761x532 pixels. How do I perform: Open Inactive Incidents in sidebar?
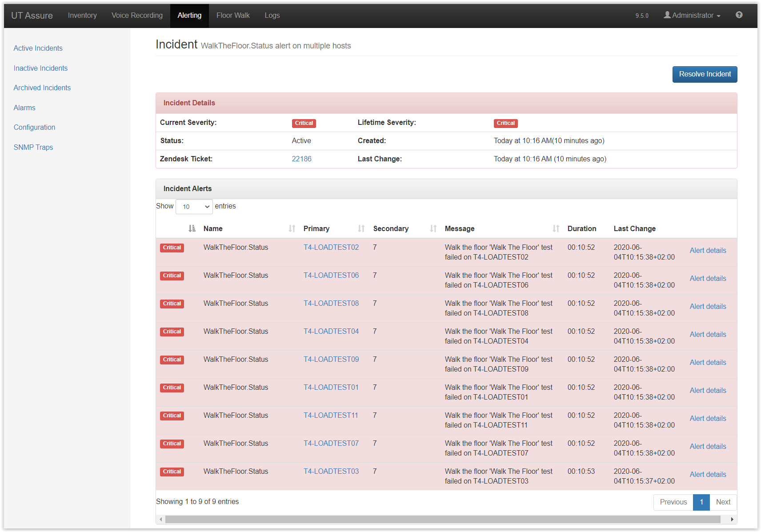40,68
